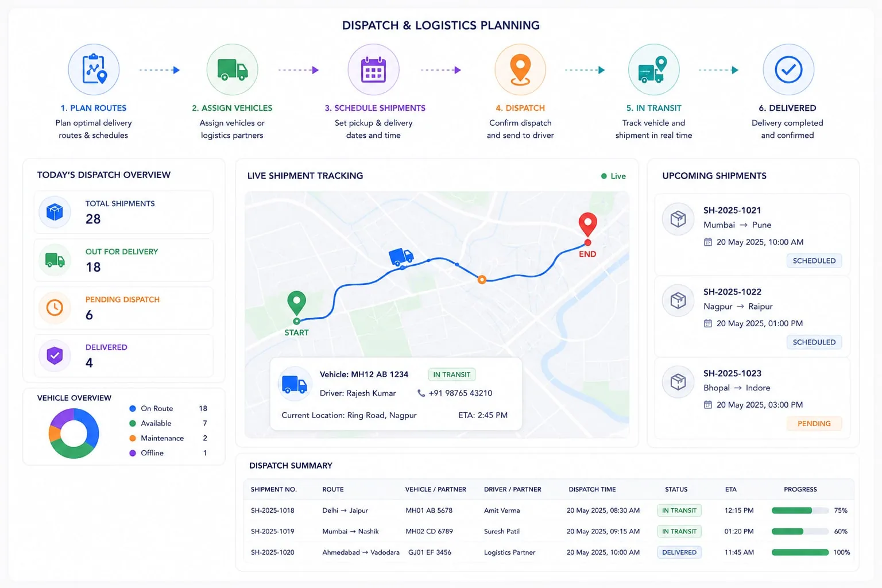Open the Plan Routes clipboard icon
Viewport: 882px width, 588px height.
pos(94,69)
